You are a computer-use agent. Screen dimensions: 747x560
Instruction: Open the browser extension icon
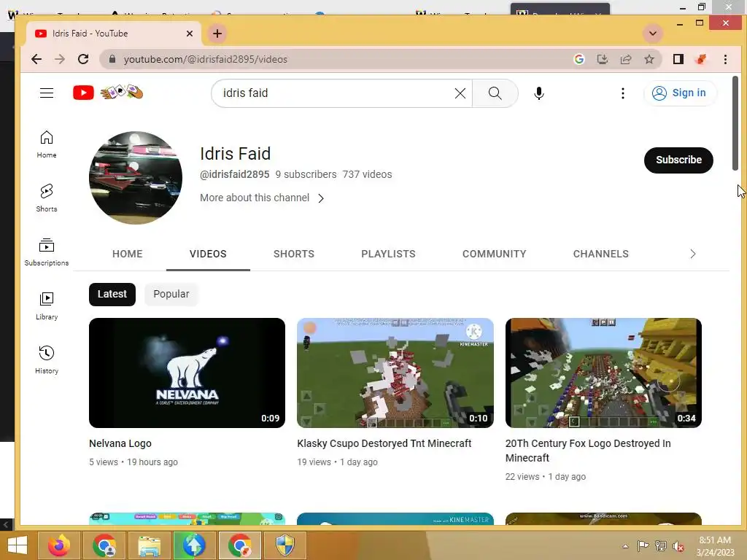click(701, 59)
